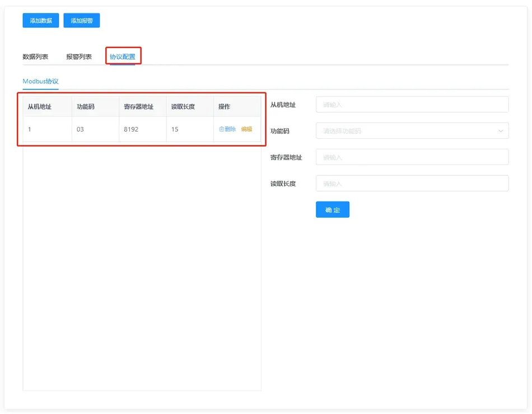532x414 pixels.
Task: Click the 添加数据 button
Action: coord(41,21)
